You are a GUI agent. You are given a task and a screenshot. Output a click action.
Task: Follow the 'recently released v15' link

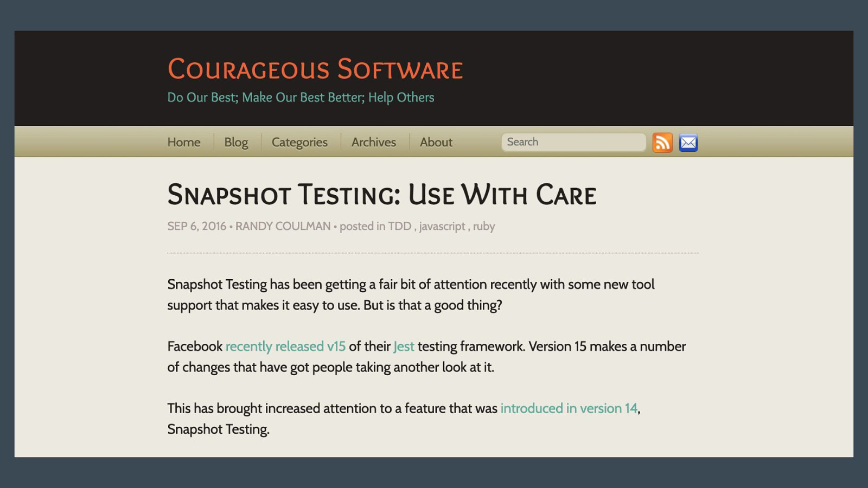coord(285,346)
